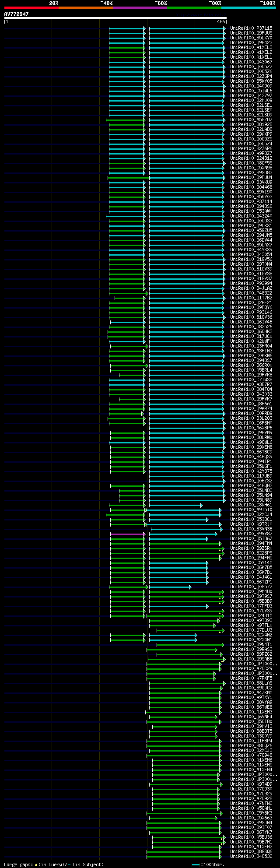
Task: Click the UniRef100_A5GZU7 hit label
Action: pyautogui.click(x=251, y=120)
